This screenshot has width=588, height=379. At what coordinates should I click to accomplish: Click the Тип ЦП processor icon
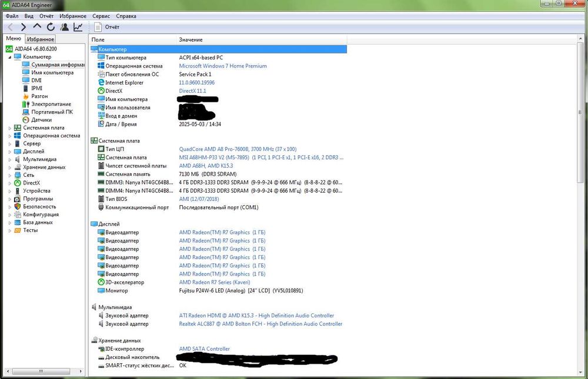point(101,149)
